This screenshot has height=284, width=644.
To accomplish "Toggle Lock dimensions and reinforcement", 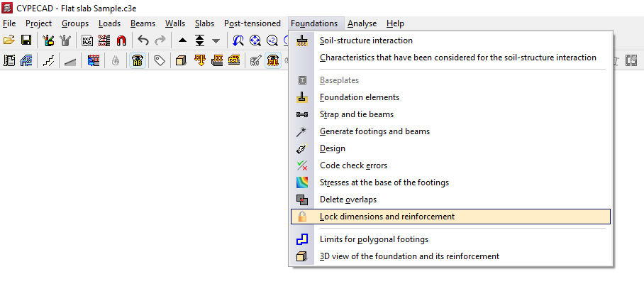I will 387,217.
